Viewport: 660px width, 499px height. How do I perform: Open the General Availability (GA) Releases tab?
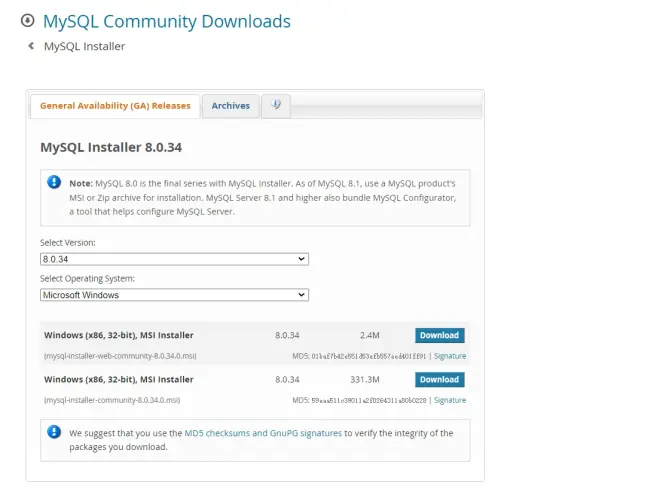coord(115,106)
